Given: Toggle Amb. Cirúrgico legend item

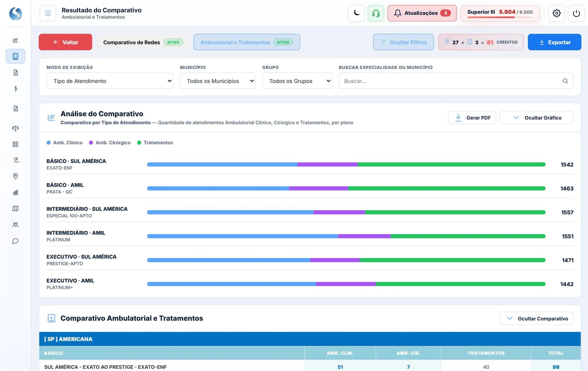Looking at the screenshot, I should point(110,143).
